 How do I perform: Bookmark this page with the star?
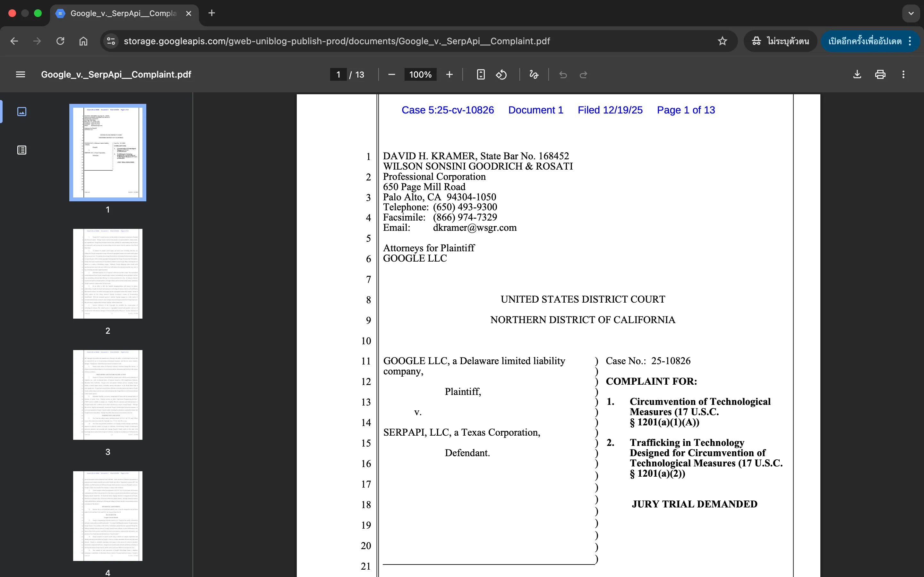click(722, 41)
